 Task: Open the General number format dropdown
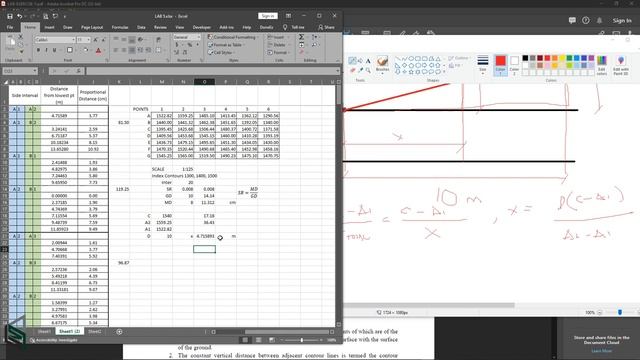tap(199, 37)
